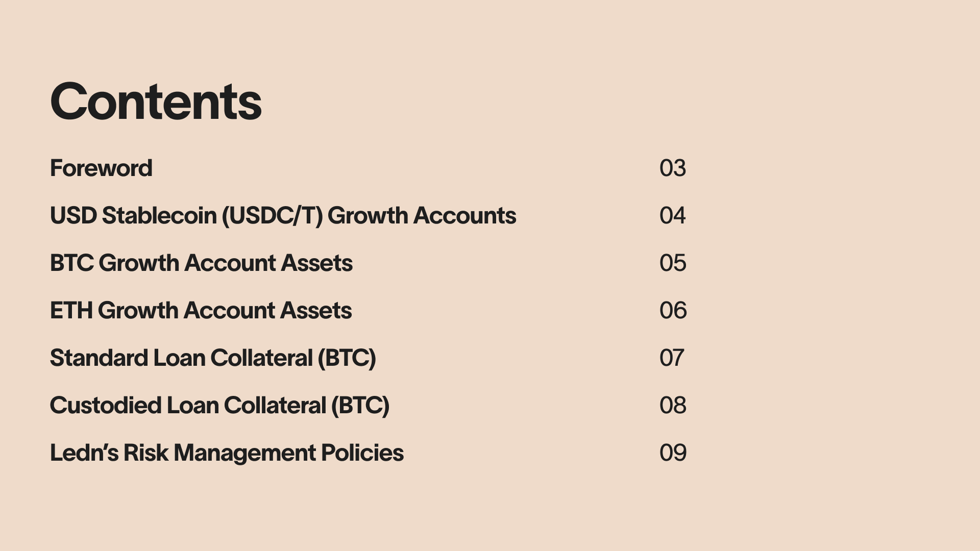
Task: Click the Contents heading
Action: tap(156, 102)
